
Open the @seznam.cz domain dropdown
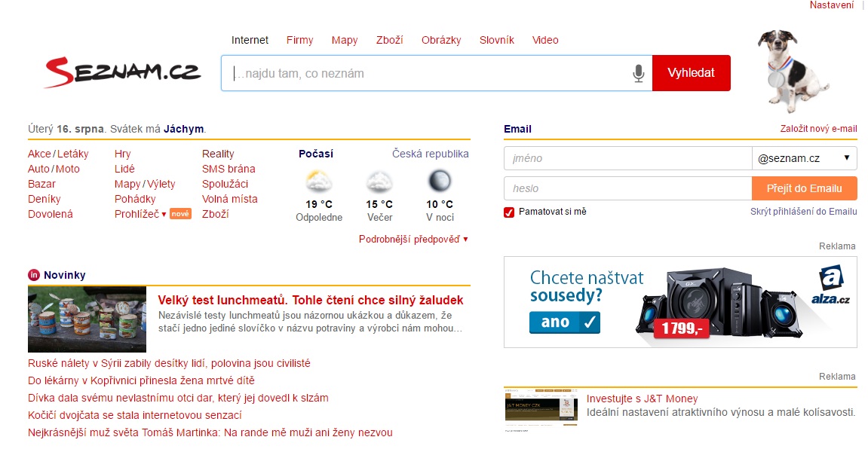[x=805, y=158]
